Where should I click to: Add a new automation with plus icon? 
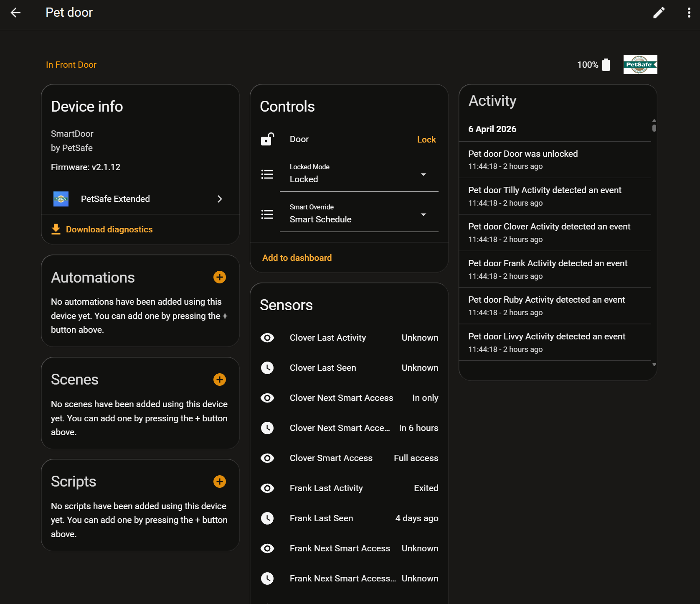tap(220, 277)
